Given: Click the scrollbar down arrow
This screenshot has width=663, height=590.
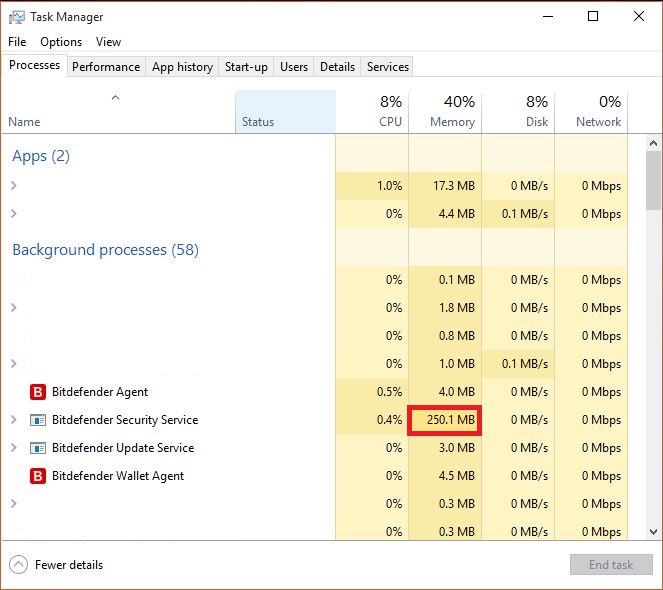Looking at the screenshot, I should click(x=654, y=532).
